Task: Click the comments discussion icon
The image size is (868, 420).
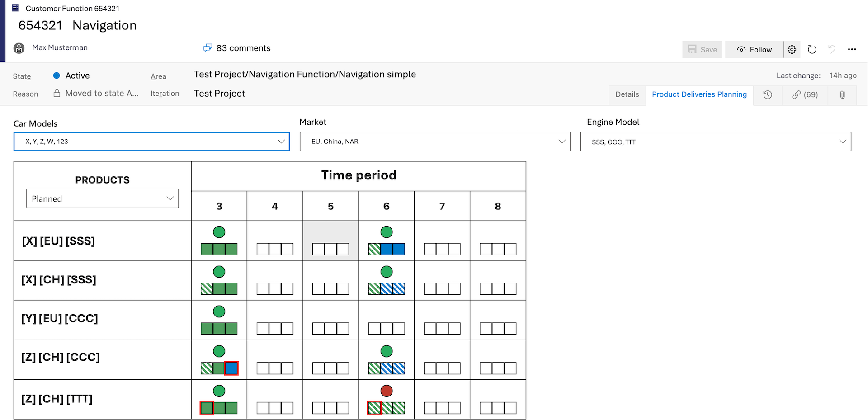Action: click(x=208, y=48)
